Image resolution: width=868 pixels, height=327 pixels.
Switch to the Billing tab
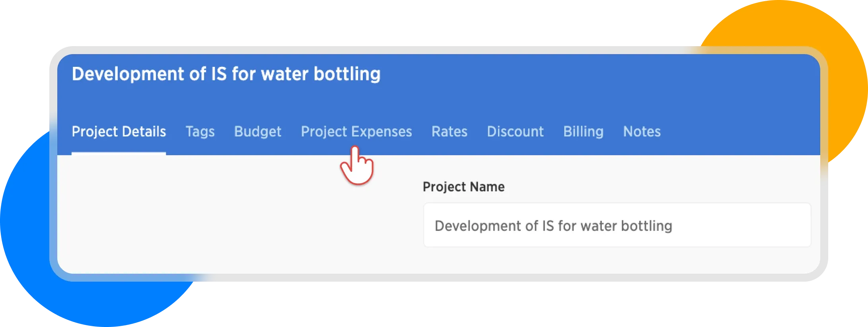click(583, 132)
